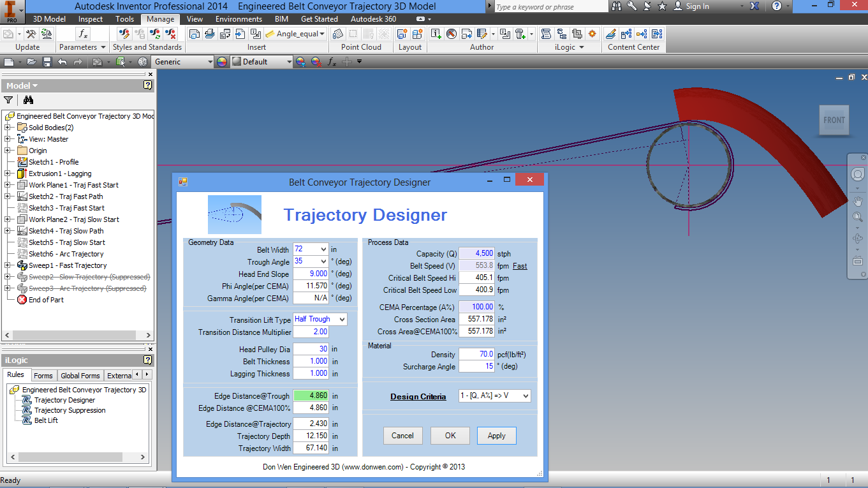Screen dimensions: 868x488
Task: Close the navigation bar with its small x
Action: [x=864, y=156]
